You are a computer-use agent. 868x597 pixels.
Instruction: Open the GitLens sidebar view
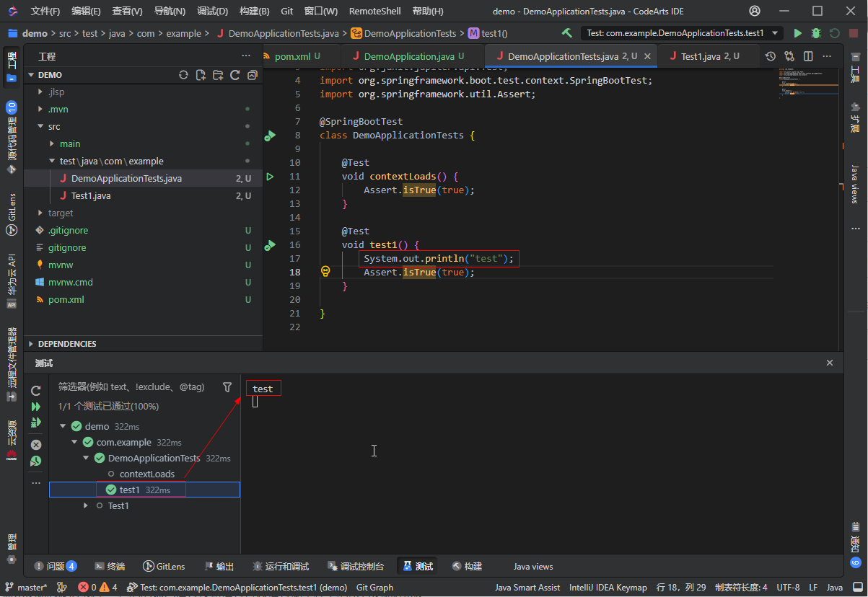tap(12, 214)
